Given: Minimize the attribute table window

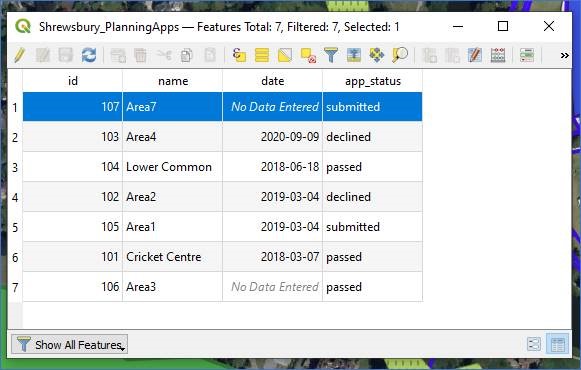Looking at the screenshot, I should [458, 26].
